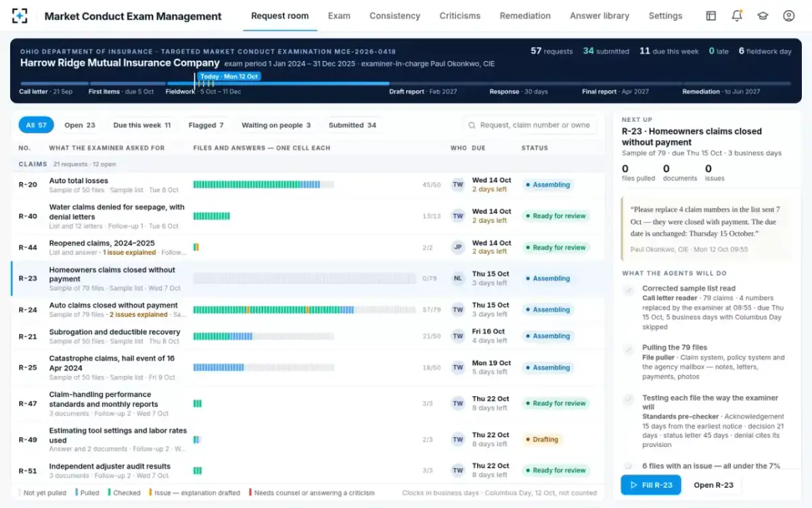Switch to Request room tab
The image size is (812, 508).
(279, 16)
